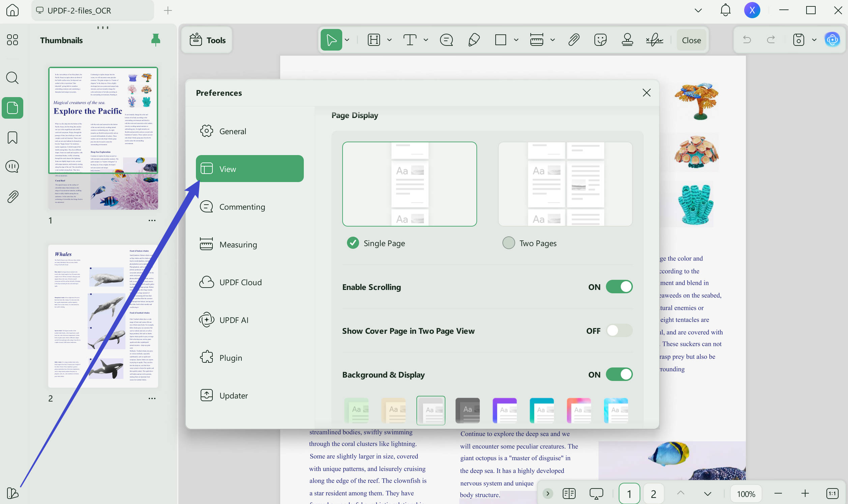Choose the purple theme swatch
848x504 pixels.
coord(504,410)
